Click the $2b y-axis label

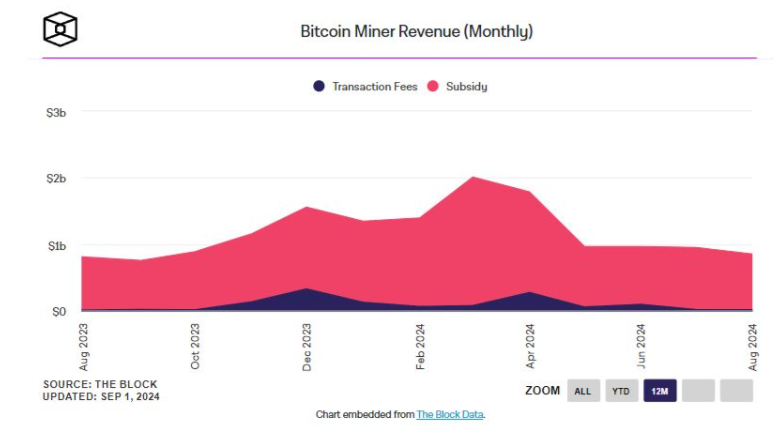click(54, 179)
